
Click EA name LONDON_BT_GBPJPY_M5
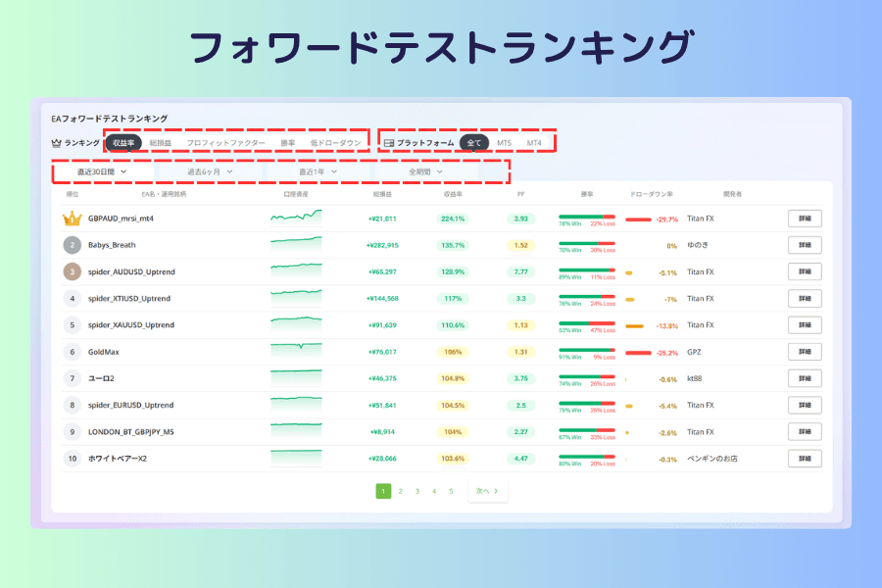pyautogui.click(x=131, y=431)
